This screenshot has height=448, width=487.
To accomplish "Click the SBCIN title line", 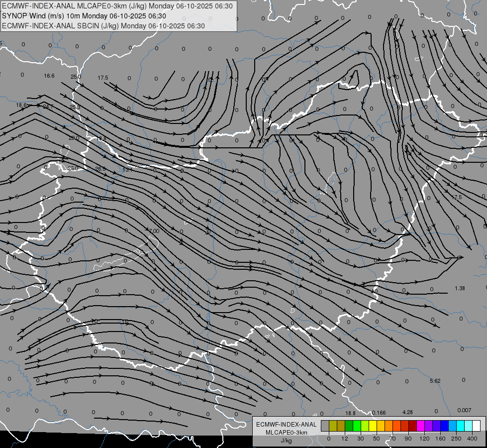I will click(x=103, y=26).
